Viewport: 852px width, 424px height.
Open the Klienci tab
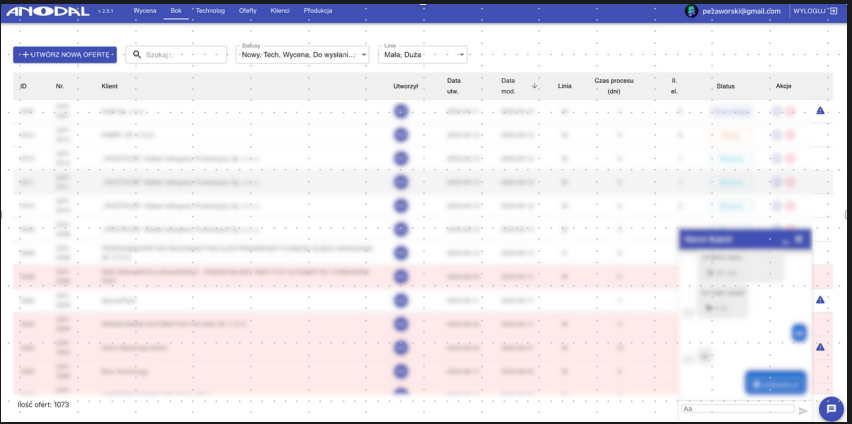[x=280, y=10]
